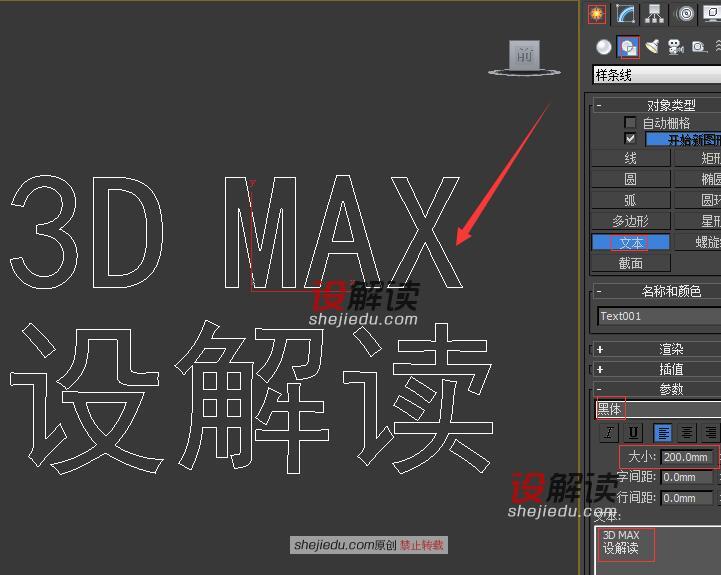
Task: Click the 大小 200.0mm size field
Action: (687, 457)
